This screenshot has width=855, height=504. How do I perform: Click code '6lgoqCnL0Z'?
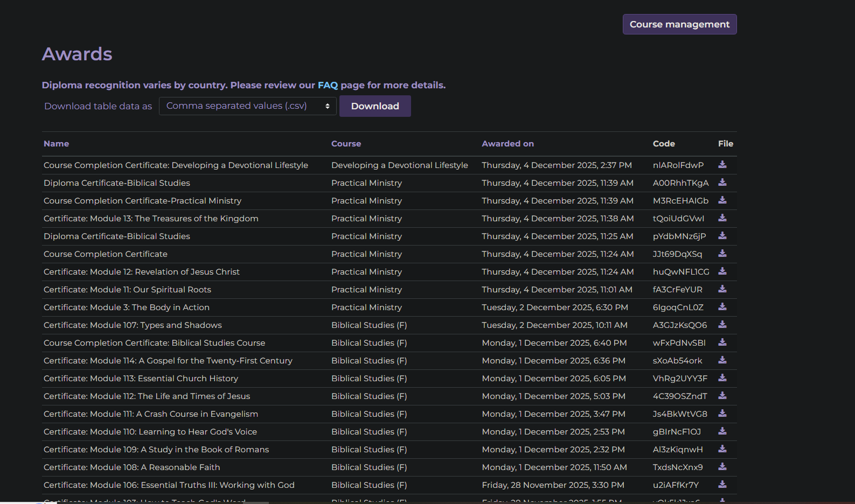(678, 307)
